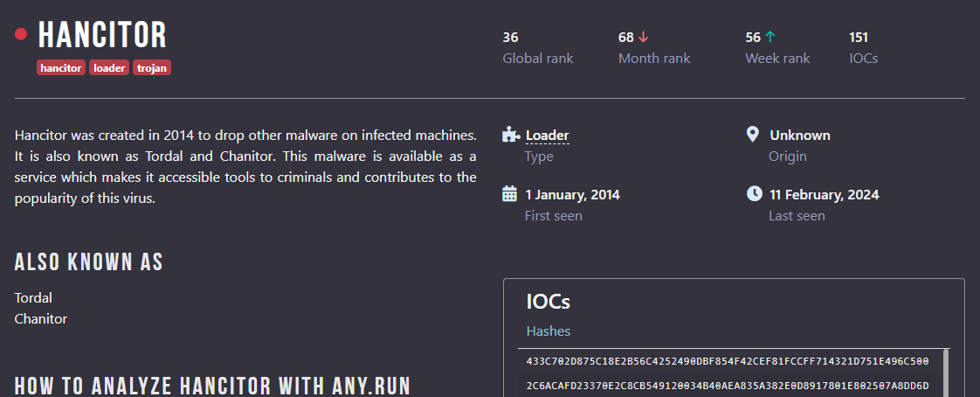Click the Tordal alias

click(33, 297)
